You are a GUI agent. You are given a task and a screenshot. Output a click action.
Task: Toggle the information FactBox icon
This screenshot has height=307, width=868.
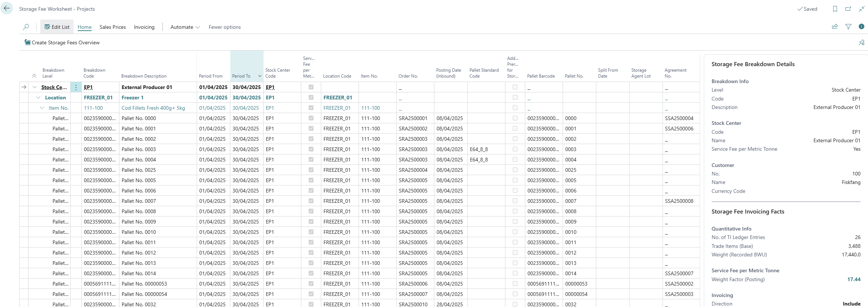tap(861, 27)
